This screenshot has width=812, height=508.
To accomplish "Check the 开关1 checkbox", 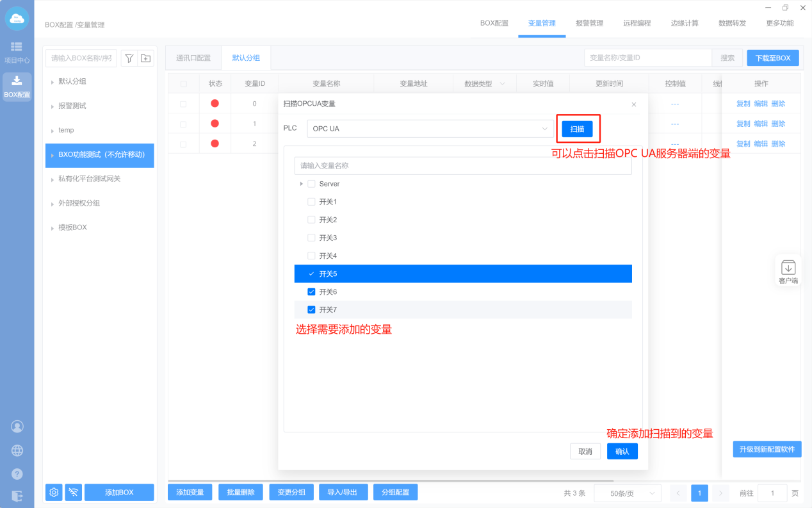I will 311,202.
